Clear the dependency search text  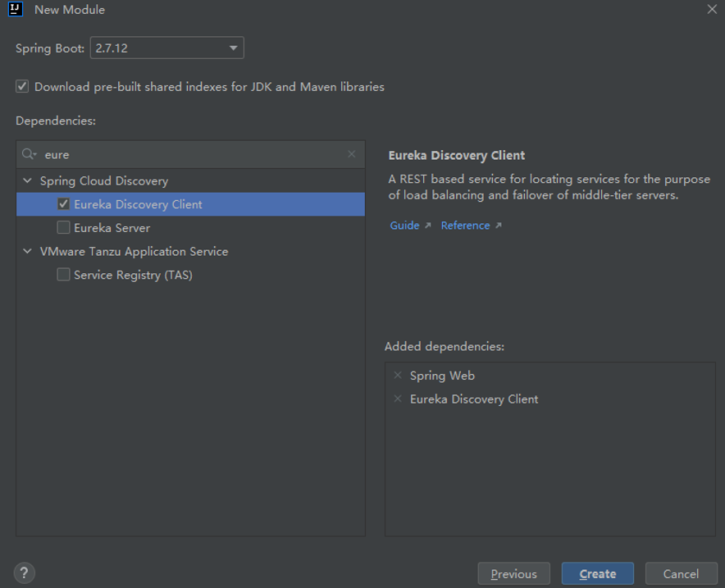pos(351,154)
